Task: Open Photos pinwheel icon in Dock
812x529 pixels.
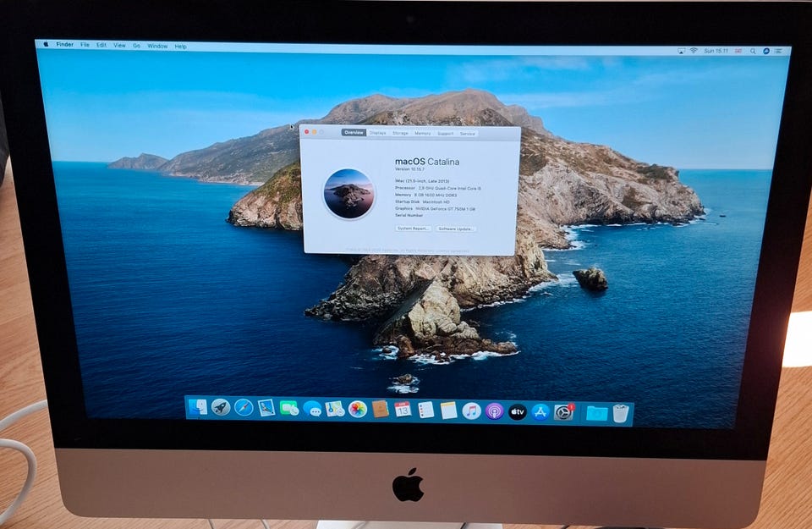Action: coord(358,410)
